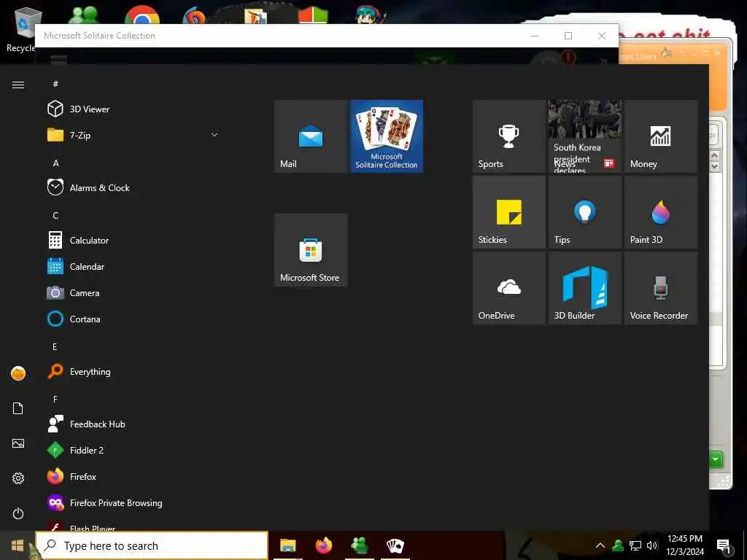747x560 pixels.
Task: Open the volume tray icon
Action: coord(652,545)
